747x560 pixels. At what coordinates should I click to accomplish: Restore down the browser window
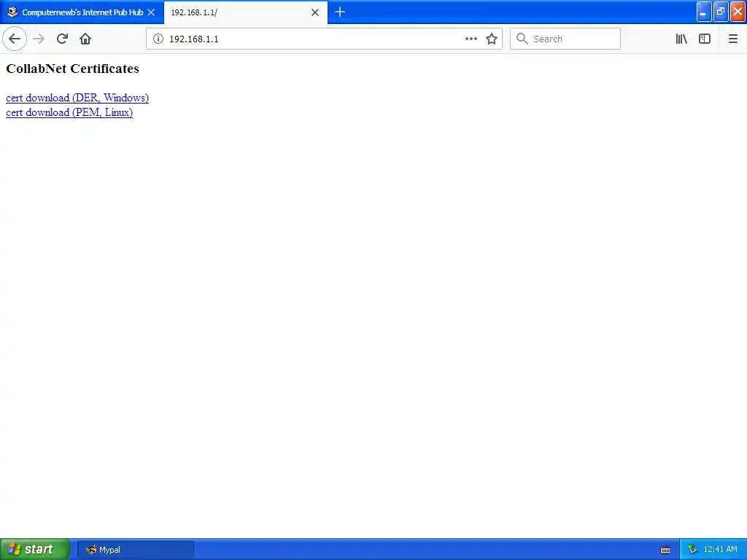point(721,12)
